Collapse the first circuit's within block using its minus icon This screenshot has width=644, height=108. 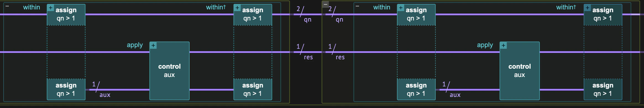pyautogui.click(x=7, y=6)
